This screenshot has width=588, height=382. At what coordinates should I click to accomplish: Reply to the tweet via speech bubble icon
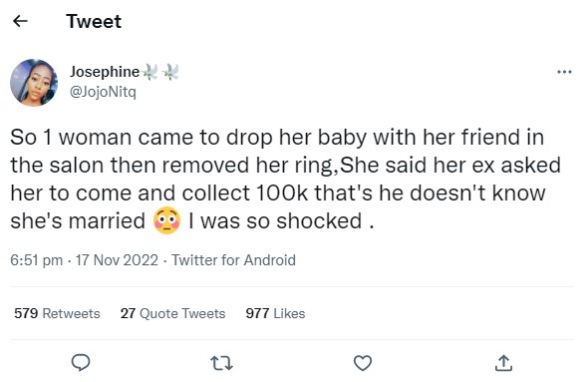point(81,363)
